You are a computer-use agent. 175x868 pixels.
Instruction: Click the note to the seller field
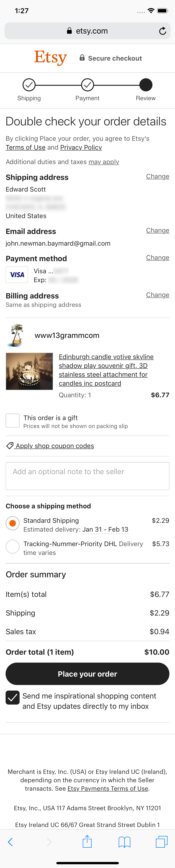coord(87,476)
